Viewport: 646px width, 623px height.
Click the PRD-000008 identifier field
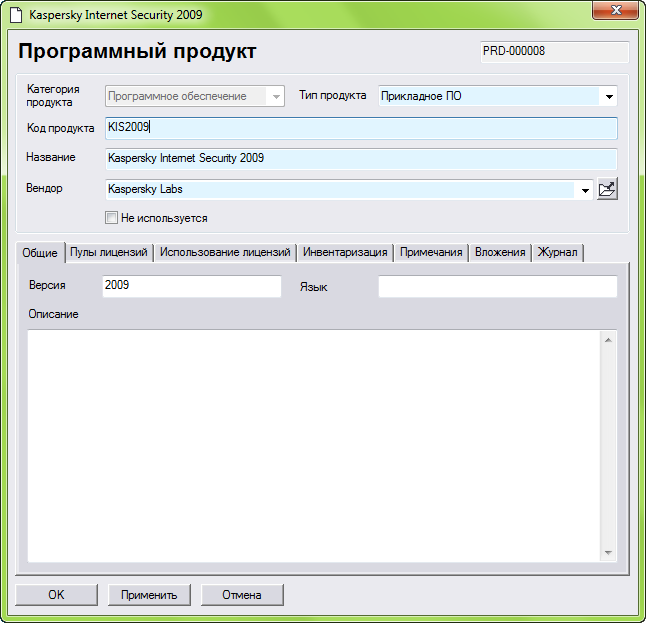pos(555,52)
